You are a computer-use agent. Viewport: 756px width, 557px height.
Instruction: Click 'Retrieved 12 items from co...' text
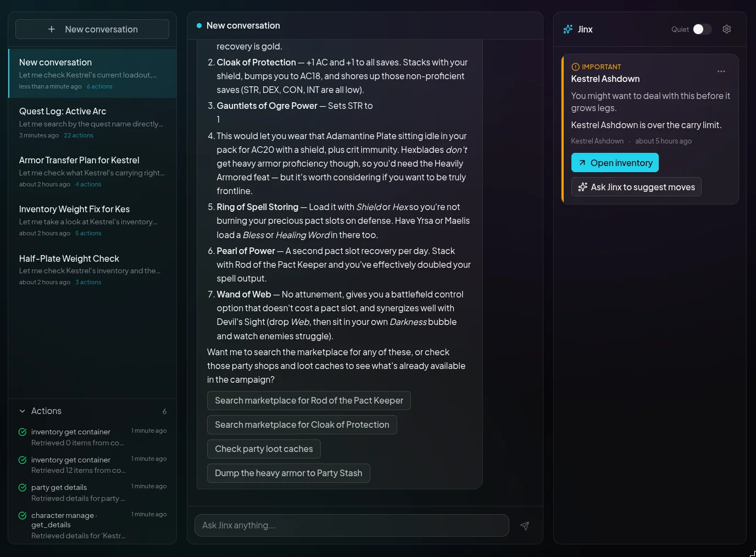(79, 470)
